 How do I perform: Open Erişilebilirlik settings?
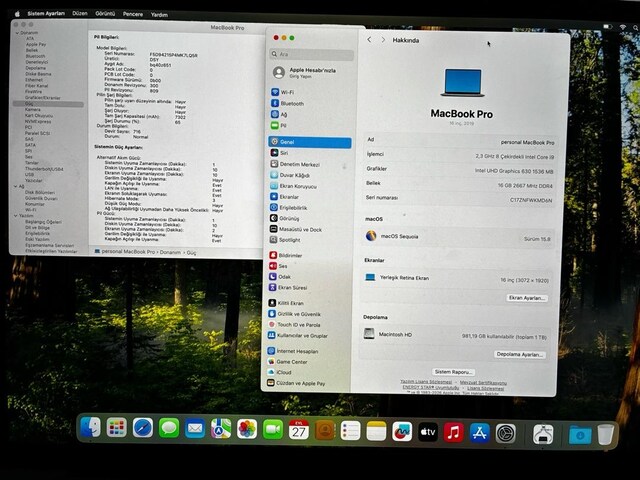(289, 207)
